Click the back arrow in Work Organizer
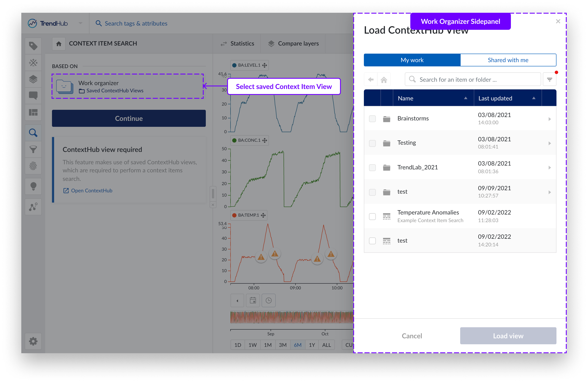Viewport: 588px width, 383px height. pos(370,79)
